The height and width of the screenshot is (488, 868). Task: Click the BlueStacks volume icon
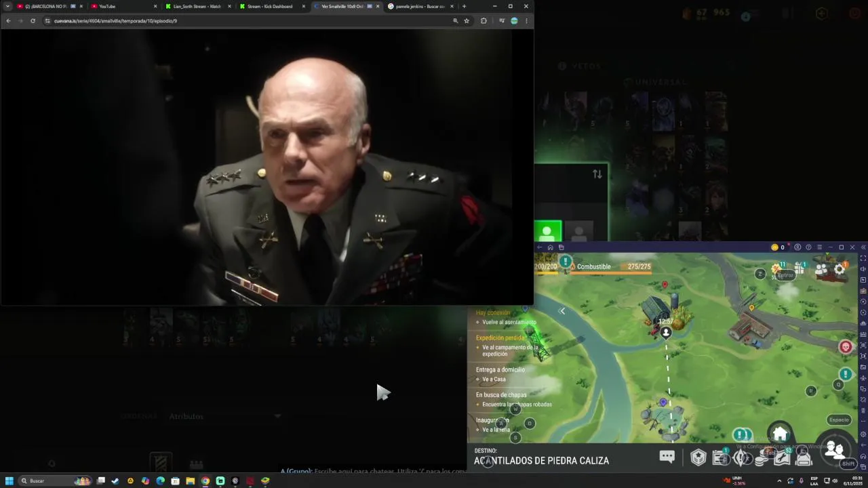863,269
